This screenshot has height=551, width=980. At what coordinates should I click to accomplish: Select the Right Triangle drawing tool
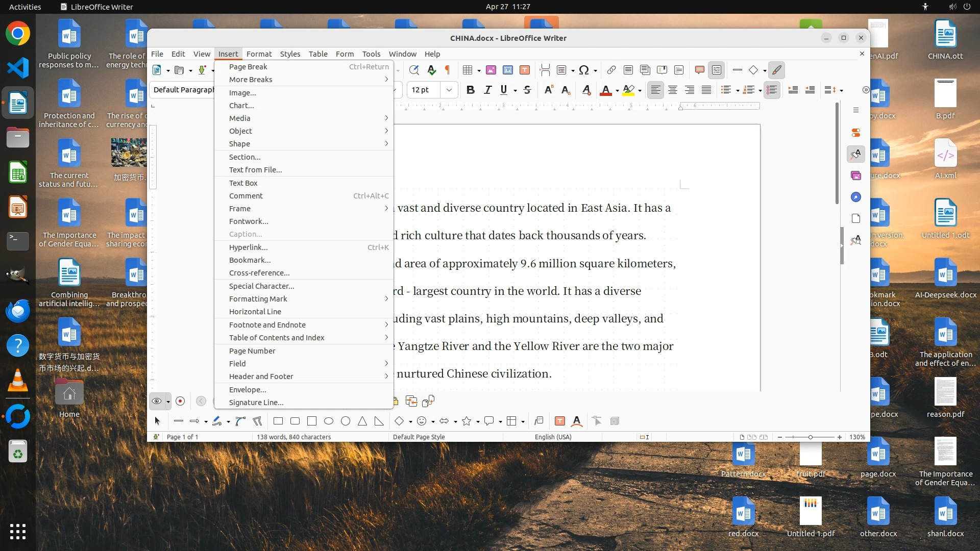pyautogui.click(x=379, y=421)
